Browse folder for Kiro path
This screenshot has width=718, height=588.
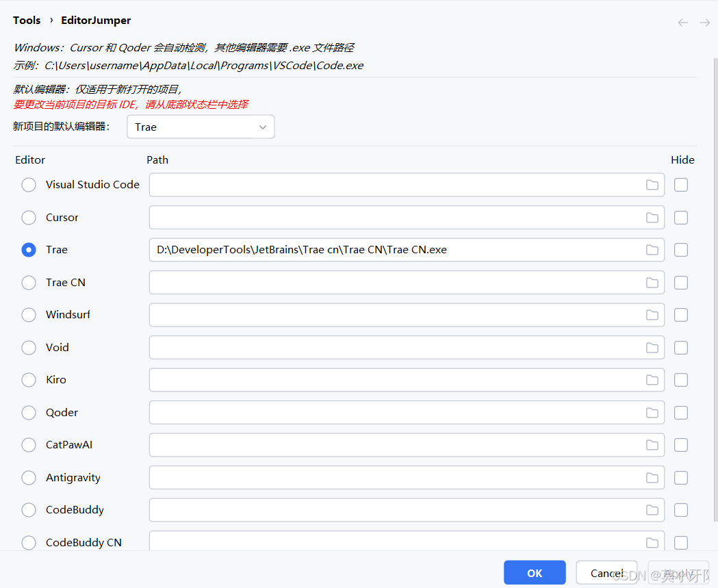[x=652, y=380]
